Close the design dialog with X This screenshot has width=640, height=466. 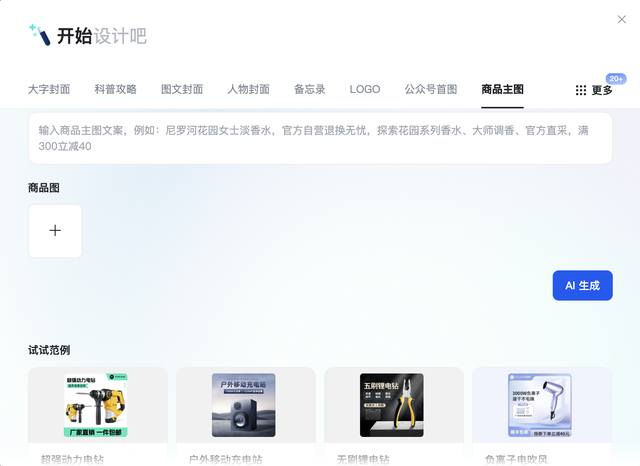622,19
